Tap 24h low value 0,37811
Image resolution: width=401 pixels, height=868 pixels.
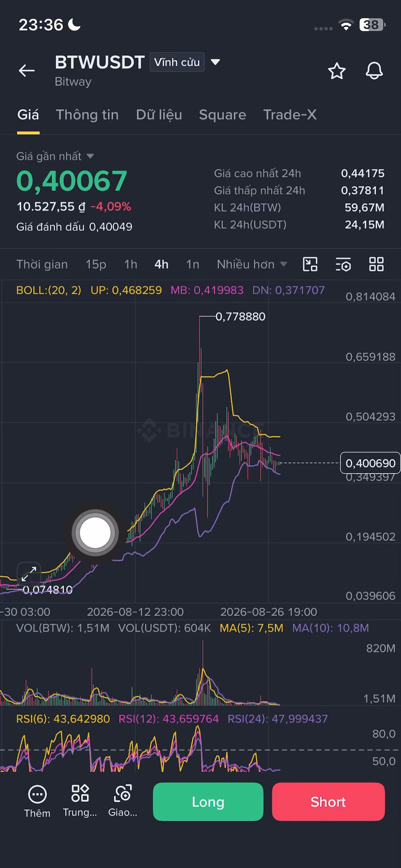coord(363,191)
